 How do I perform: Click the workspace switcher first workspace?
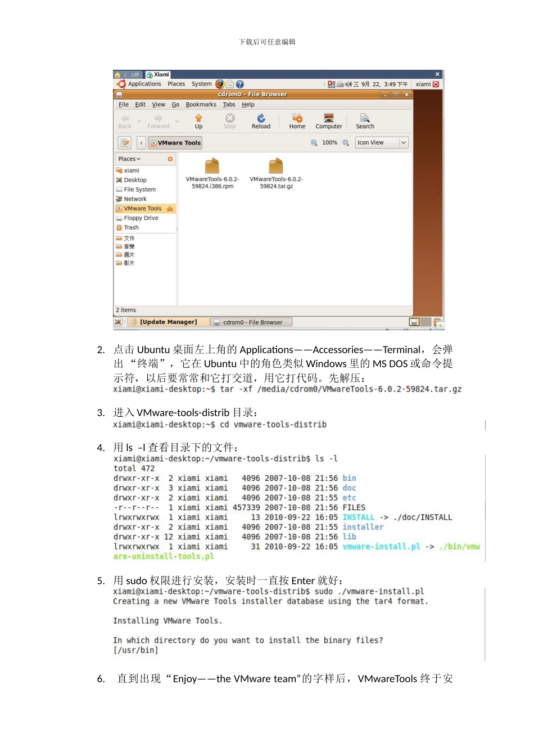(414, 322)
